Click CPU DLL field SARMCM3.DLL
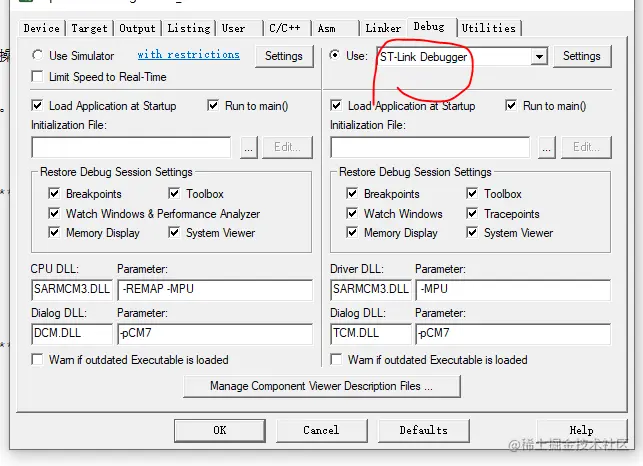Viewport: 643px width, 466px height. (x=72, y=290)
